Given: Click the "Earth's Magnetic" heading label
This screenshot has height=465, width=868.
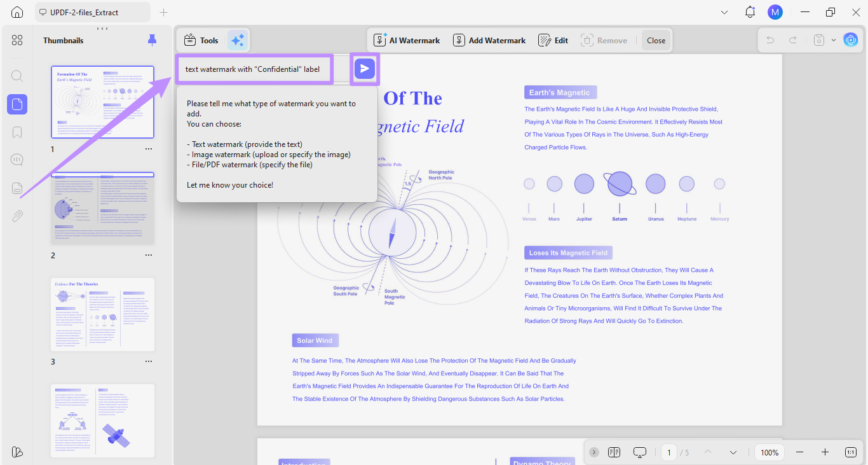Looking at the screenshot, I should (560, 93).
